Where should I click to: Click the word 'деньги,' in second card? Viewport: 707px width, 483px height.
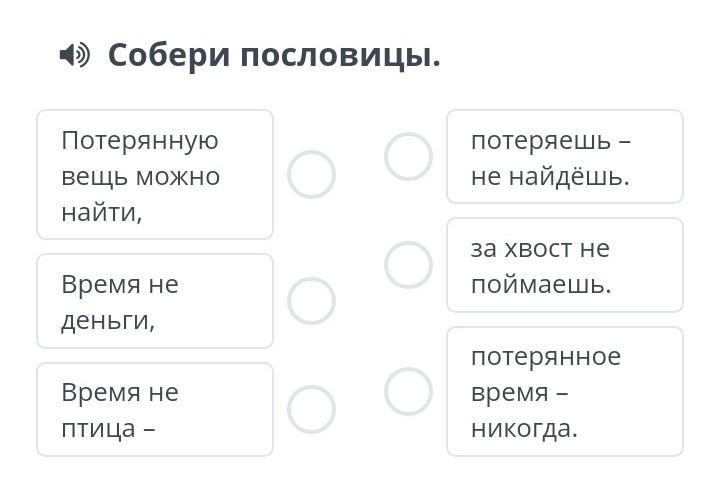(108, 321)
